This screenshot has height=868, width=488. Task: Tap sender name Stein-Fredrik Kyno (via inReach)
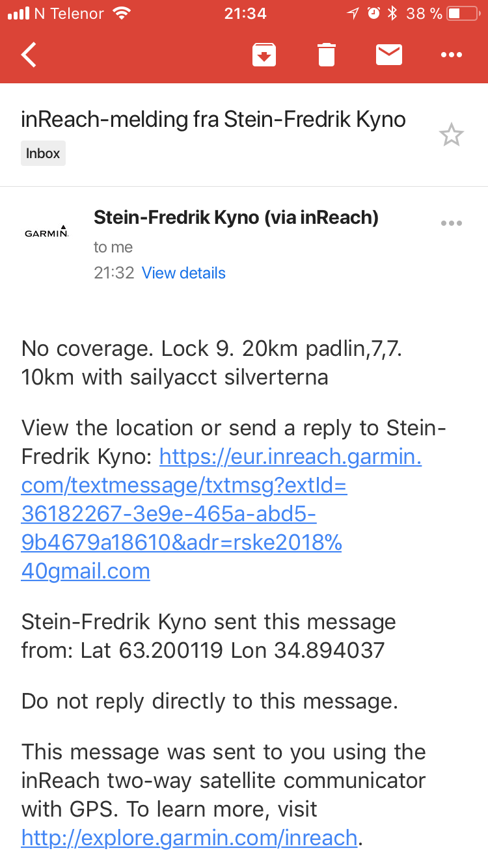point(236,217)
